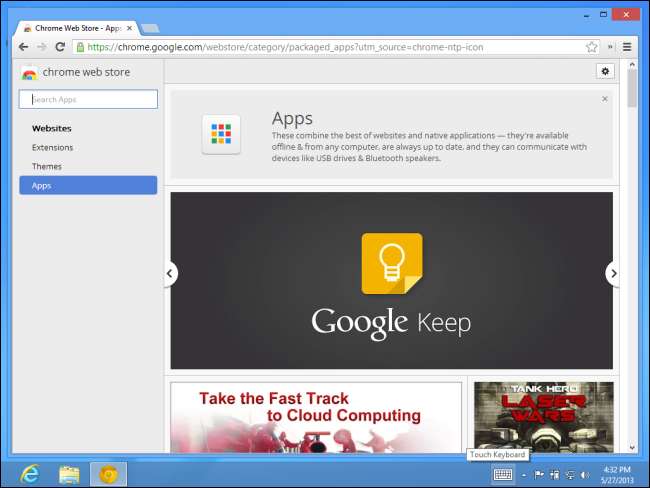
Task: Show previous featured app in carousel
Action: click(170, 273)
